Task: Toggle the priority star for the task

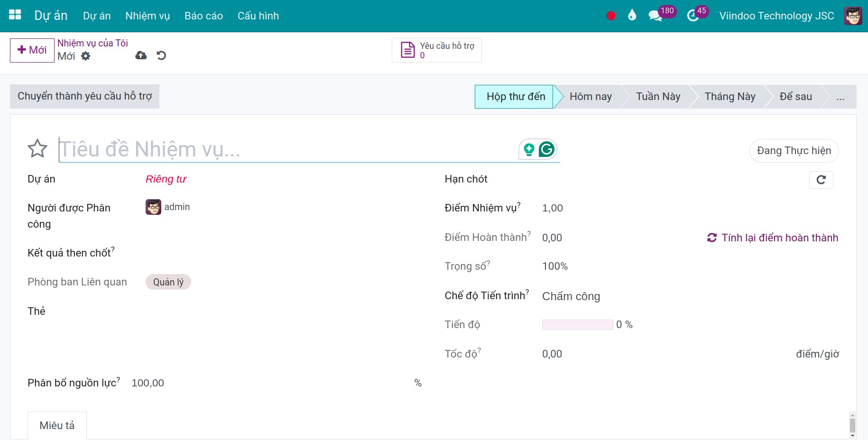Action: pyautogui.click(x=37, y=148)
